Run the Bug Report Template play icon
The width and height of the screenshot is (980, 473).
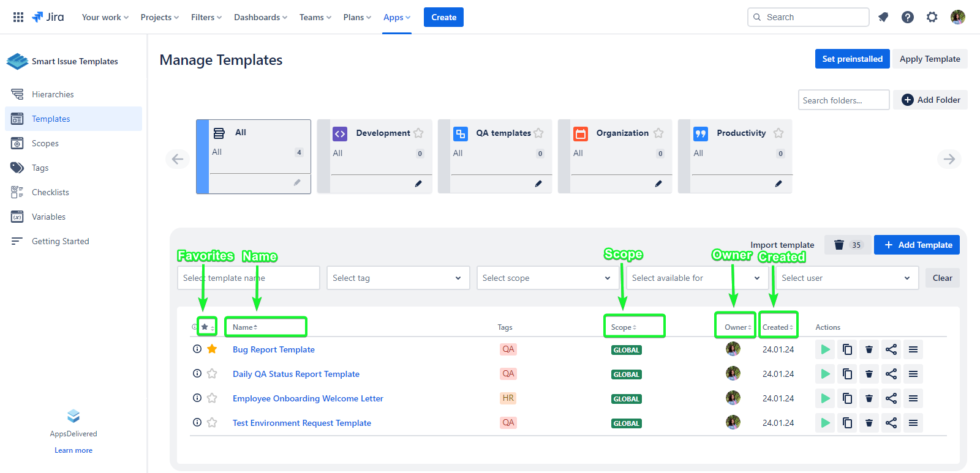click(x=825, y=349)
